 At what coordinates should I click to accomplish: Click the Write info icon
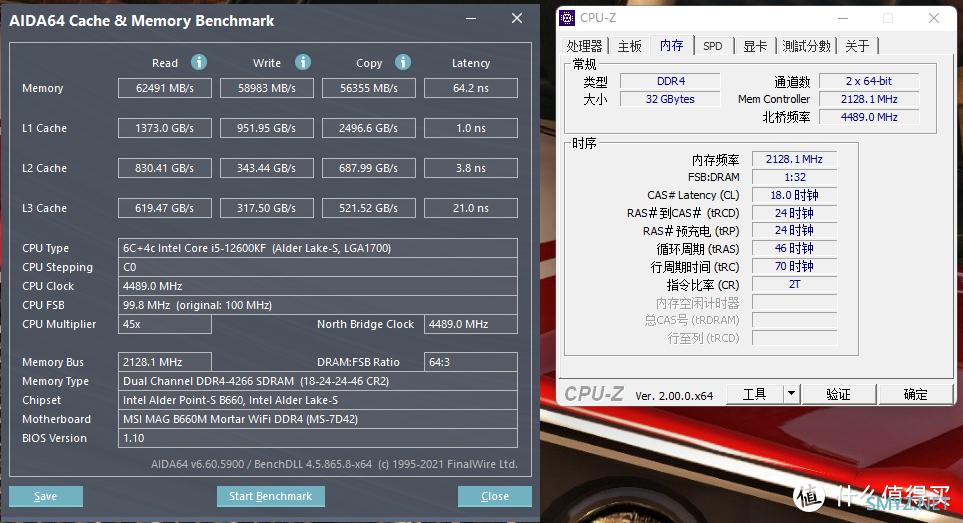[x=303, y=62]
